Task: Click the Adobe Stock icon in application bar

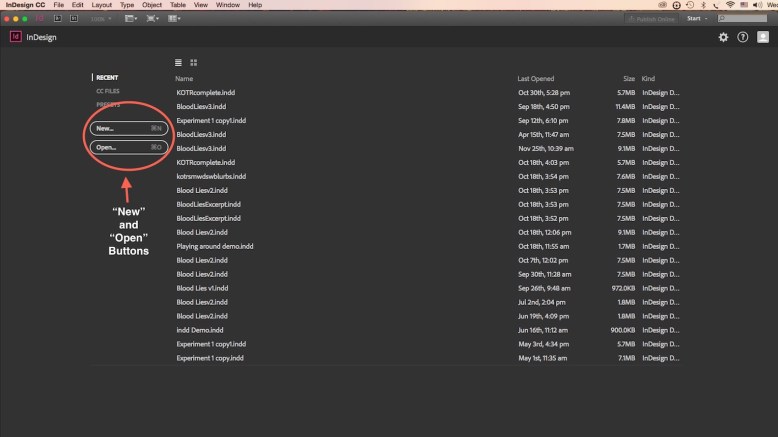Action: pyautogui.click(x=72, y=18)
